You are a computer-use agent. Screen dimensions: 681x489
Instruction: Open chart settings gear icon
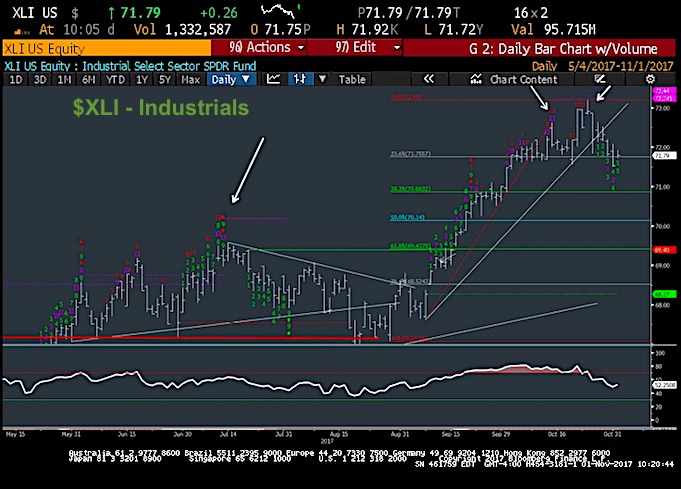point(650,79)
